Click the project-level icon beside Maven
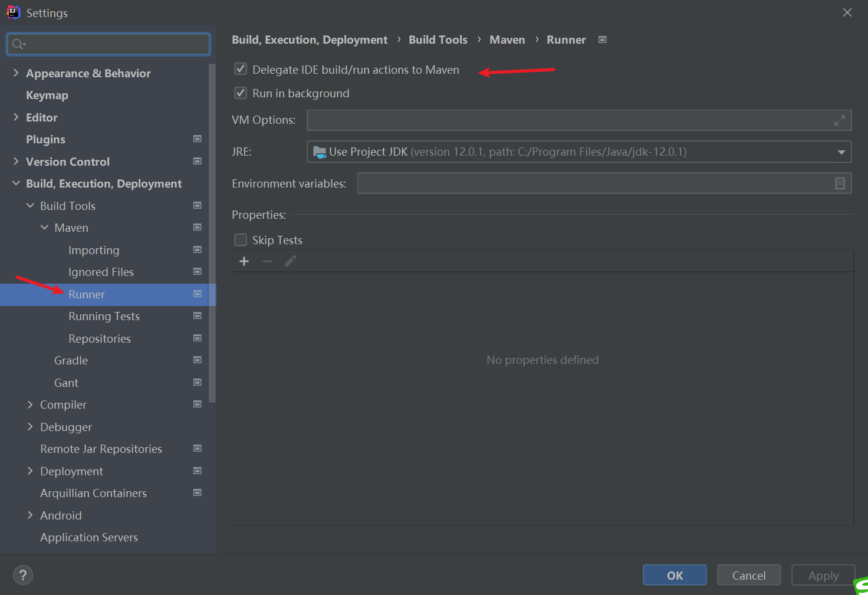This screenshot has height=595, width=868. pyautogui.click(x=198, y=227)
